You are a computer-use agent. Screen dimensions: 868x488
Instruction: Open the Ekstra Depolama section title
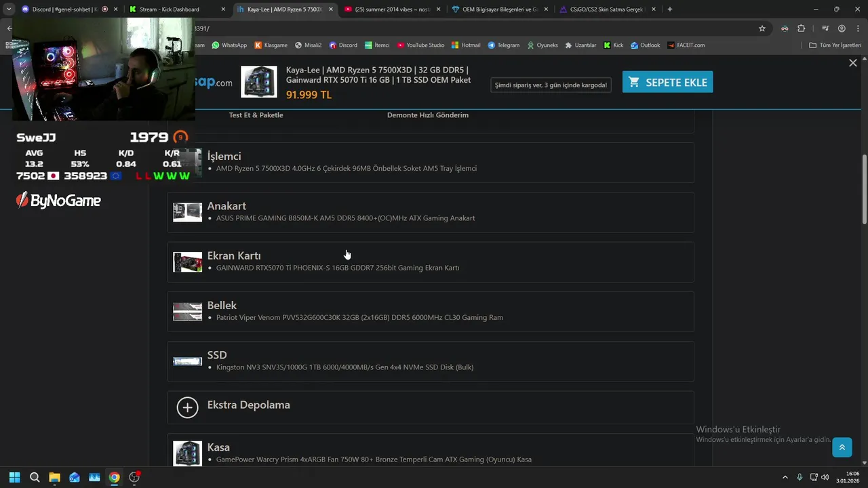click(x=248, y=405)
